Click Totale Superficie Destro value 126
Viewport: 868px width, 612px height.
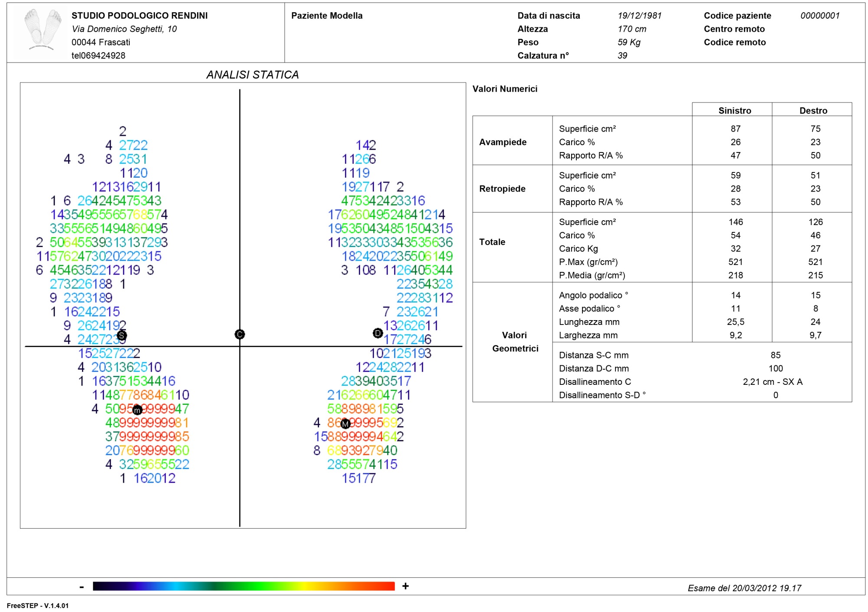pos(815,222)
